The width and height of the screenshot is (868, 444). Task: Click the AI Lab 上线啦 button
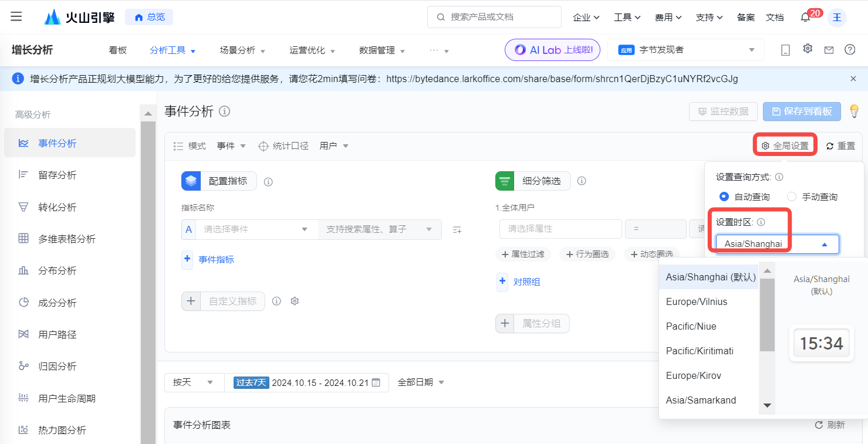[552, 50]
